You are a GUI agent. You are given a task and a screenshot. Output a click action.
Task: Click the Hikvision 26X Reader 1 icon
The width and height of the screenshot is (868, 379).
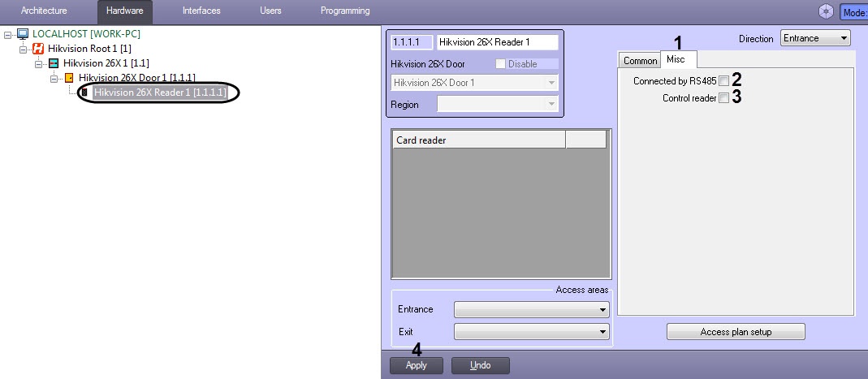[84, 93]
